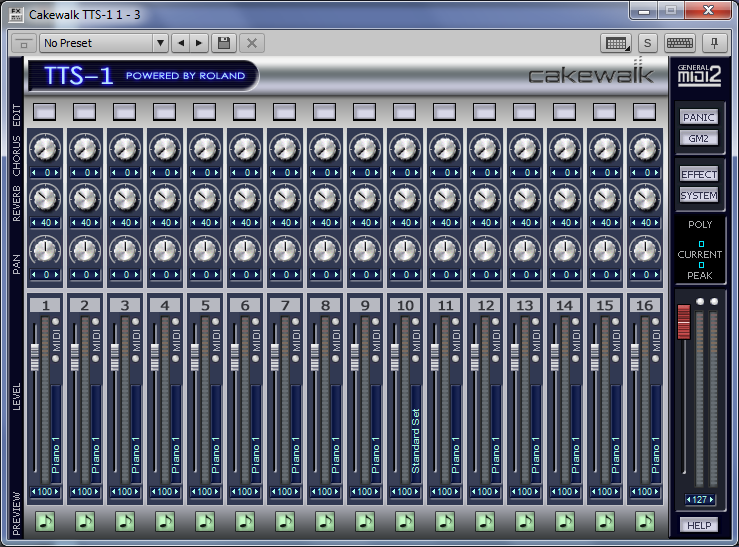The height and width of the screenshot is (547, 739).
Task: Select channel number 11 label
Action: point(445,305)
